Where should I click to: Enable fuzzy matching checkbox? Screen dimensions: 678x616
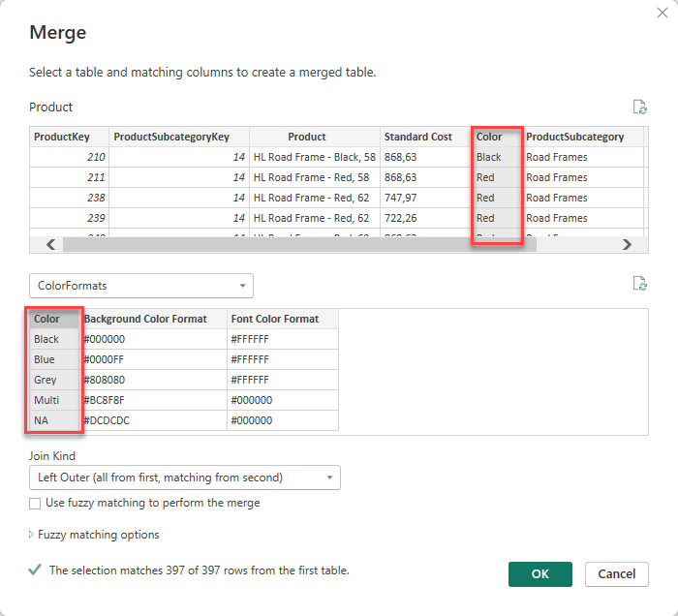pyautogui.click(x=36, y=504)
